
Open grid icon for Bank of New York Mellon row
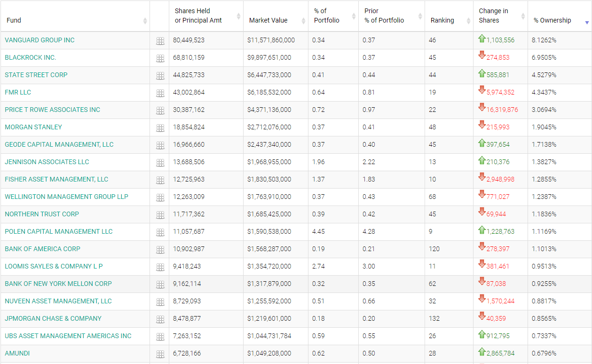tap(160, 285)
